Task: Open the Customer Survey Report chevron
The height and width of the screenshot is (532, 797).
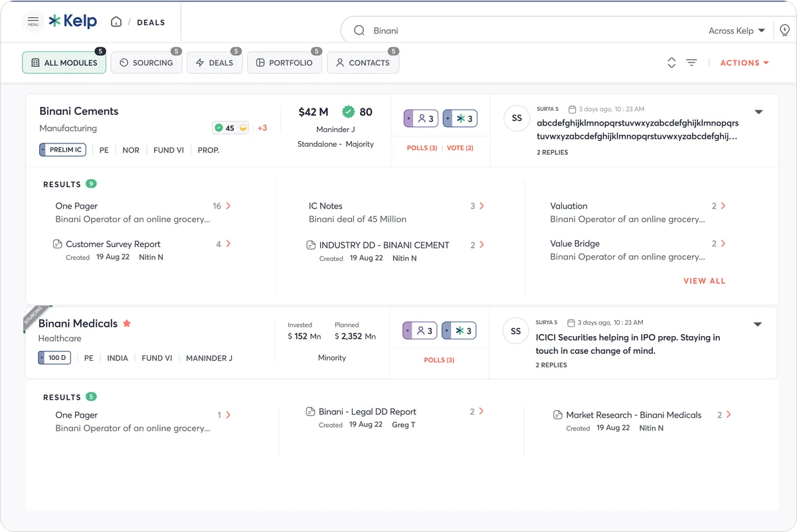Action: click(228, 244)
